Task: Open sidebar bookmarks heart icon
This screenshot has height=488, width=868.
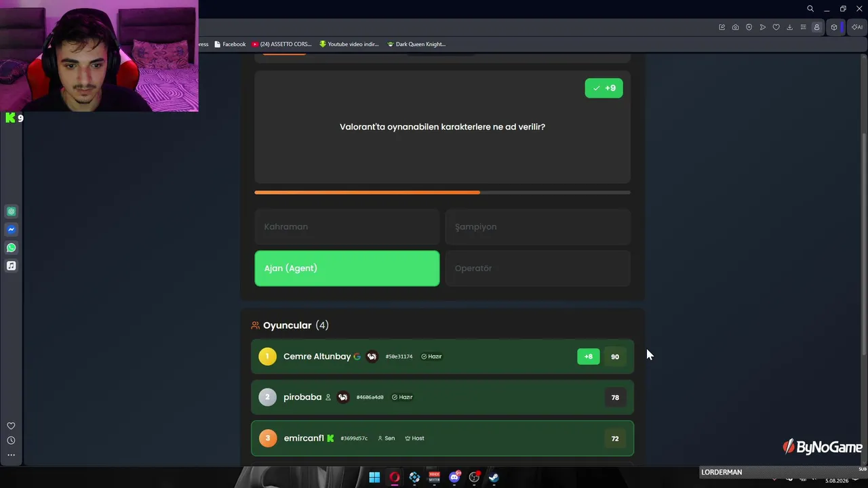Action: [x=11, y=426]
